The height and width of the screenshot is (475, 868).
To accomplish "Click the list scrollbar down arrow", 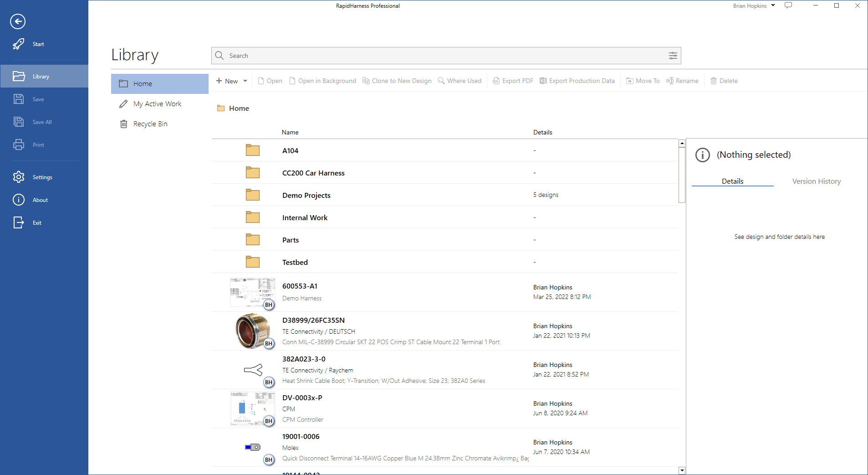I will [682, 470].
